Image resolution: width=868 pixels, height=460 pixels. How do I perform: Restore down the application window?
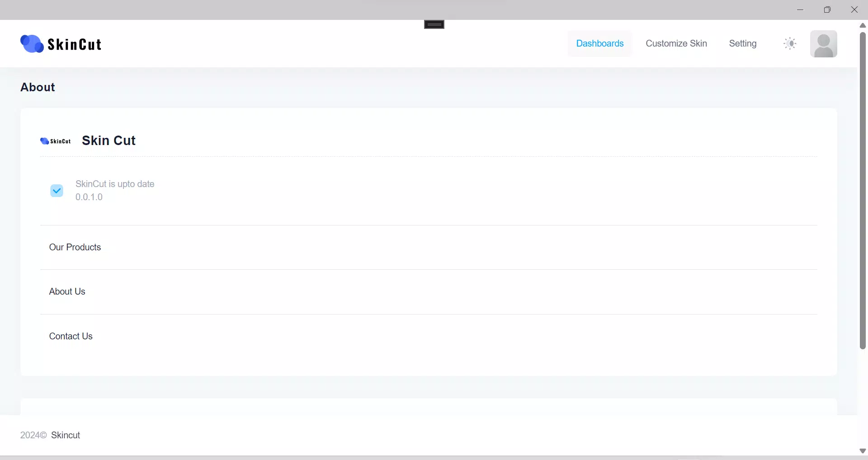pyautogui.click(x=827, y=9)
